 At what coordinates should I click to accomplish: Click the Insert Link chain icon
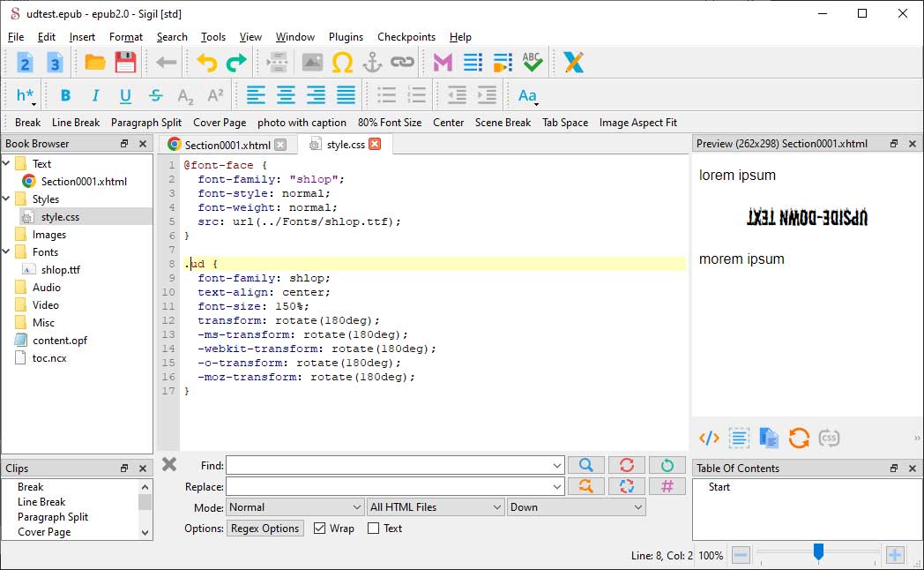tap(402, 63)
